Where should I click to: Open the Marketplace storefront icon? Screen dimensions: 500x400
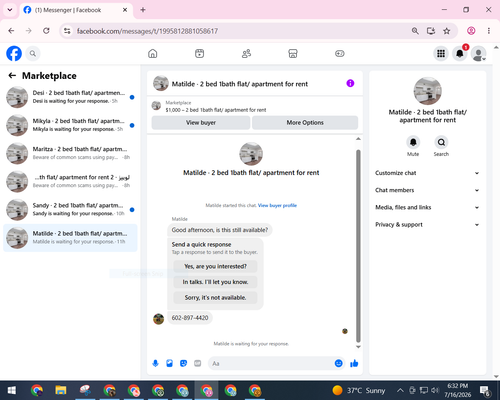pos(293,53)
